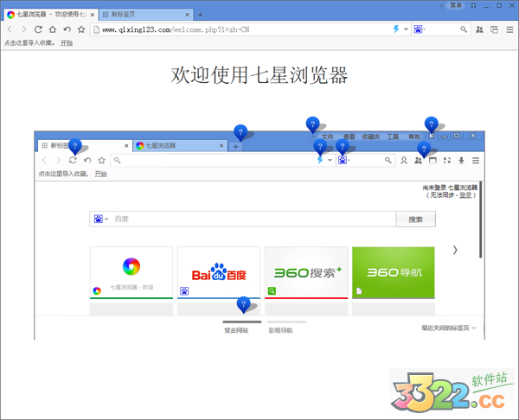Open the hamburger main menu
Screen dimensions: 519x420
coord(509,29)
